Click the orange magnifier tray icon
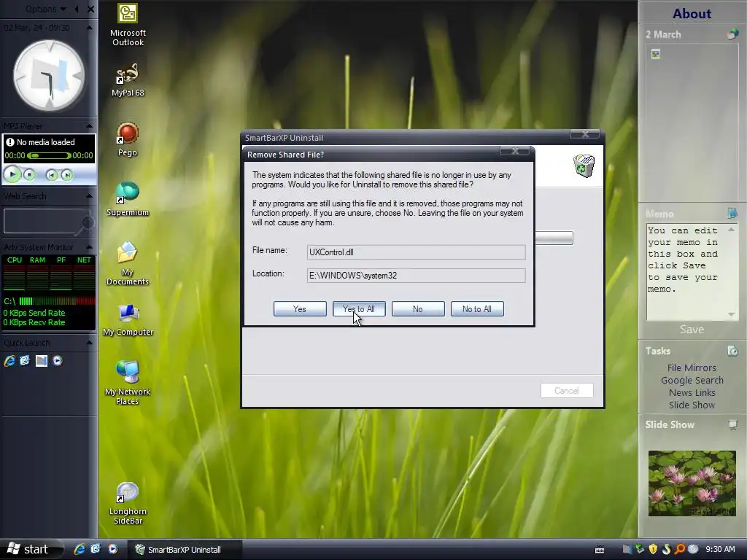 coord(680,549)
